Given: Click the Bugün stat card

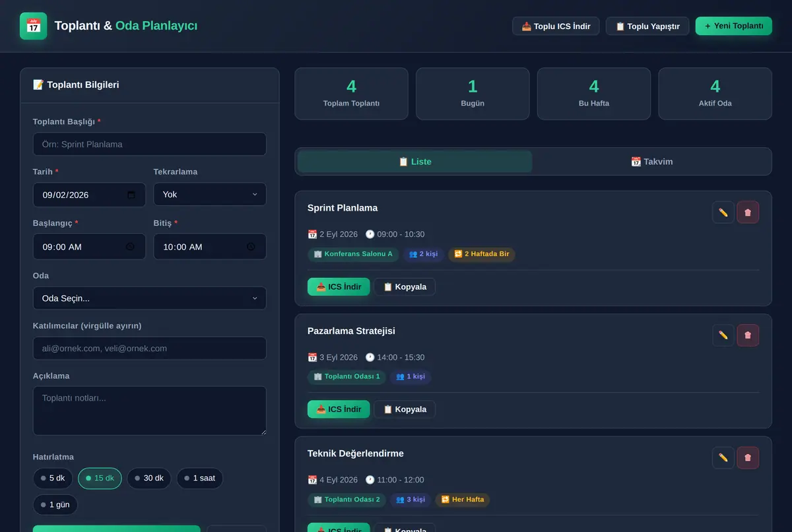Looking at the screenshot, I should [473, 94].
